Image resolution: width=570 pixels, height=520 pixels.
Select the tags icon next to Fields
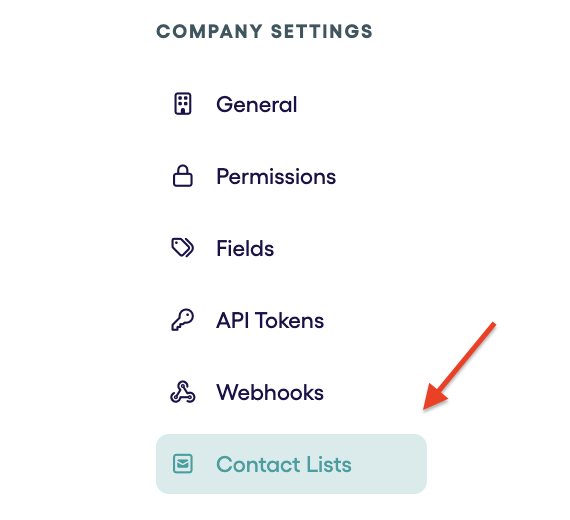(182, 248)
